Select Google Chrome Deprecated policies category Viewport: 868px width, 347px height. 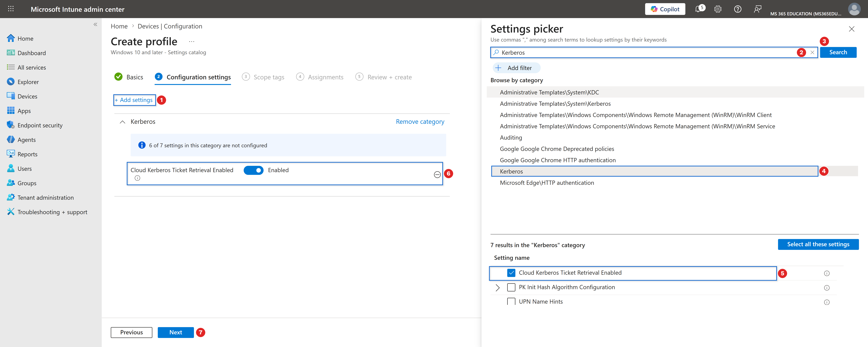pyautogui.click(x=557, y=149)
